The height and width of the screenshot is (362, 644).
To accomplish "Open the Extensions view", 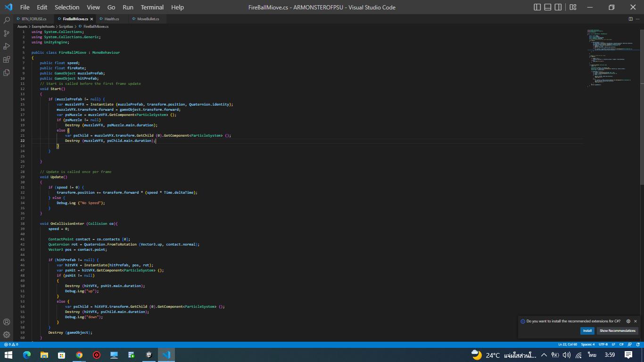I will 7,59.
